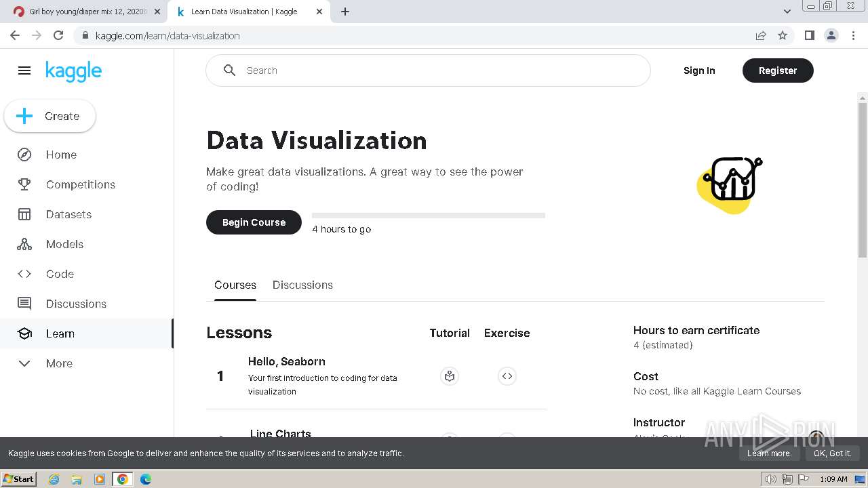868x488 pixels.
Task: Switch to the Discussions tab
Action: (302, 285)
